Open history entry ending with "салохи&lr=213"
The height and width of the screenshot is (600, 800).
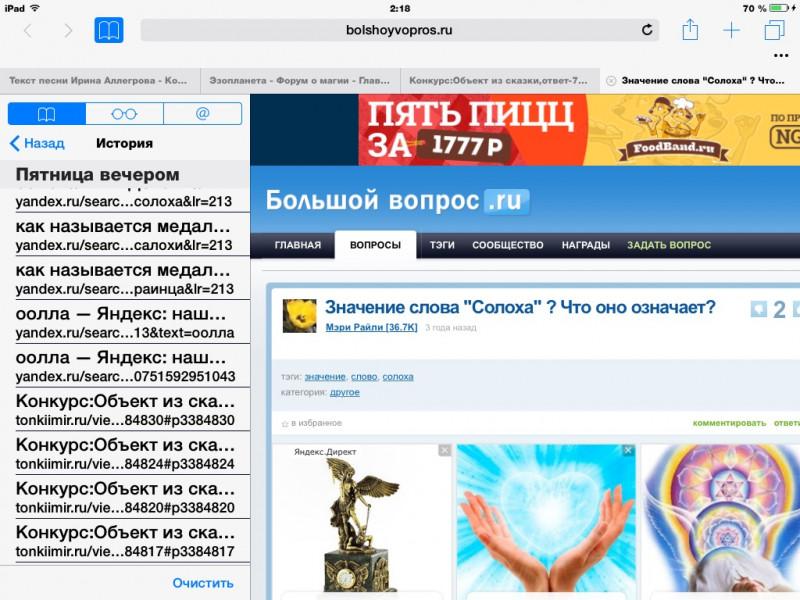pos(124,235)
